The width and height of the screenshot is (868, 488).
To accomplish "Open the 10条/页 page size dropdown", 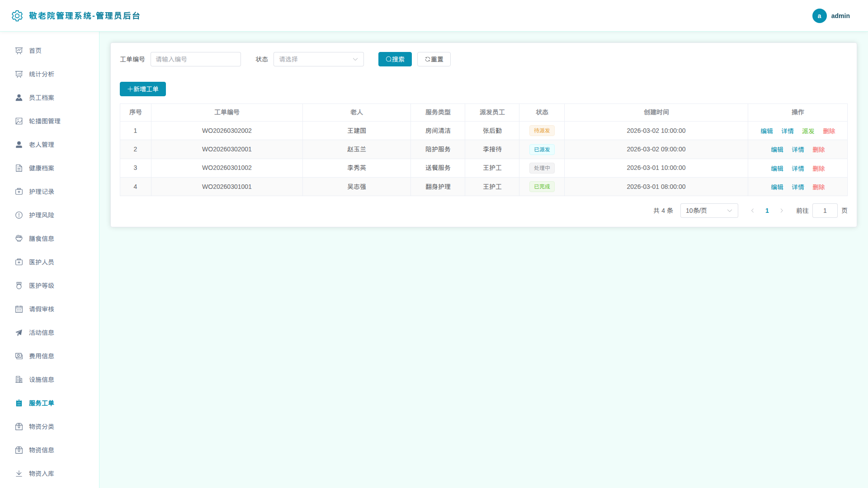I will point(709,211).
